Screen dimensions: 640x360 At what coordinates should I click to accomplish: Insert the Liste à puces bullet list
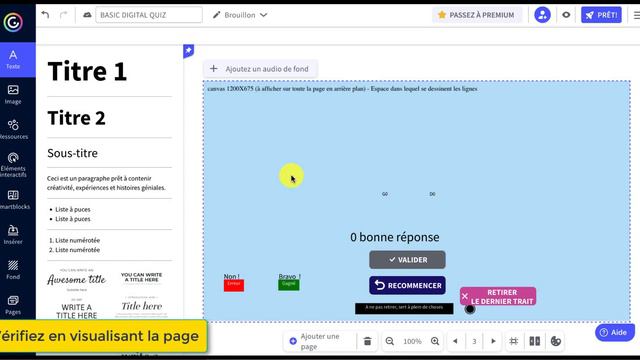[x=70, y=214]
